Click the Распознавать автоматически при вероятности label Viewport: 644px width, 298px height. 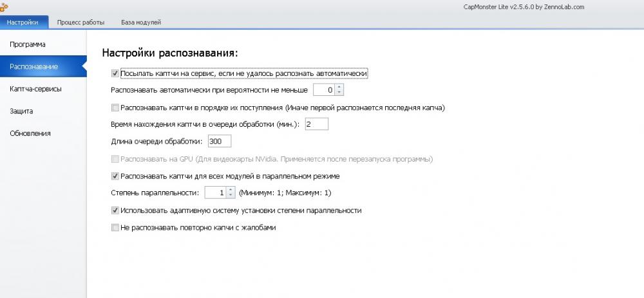click(x=209, y=90)
